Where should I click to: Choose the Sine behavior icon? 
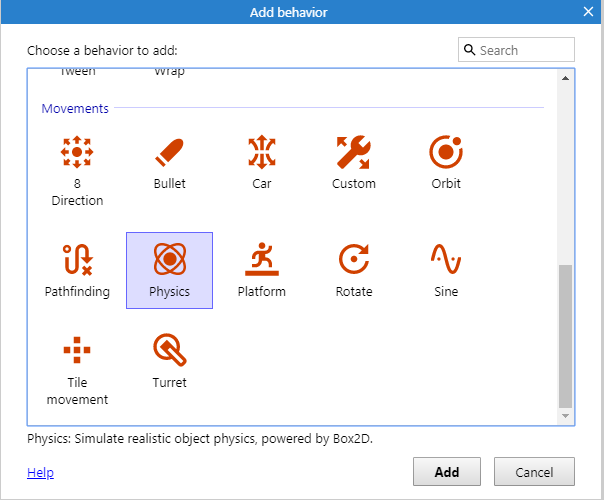[x=445, y=261]
